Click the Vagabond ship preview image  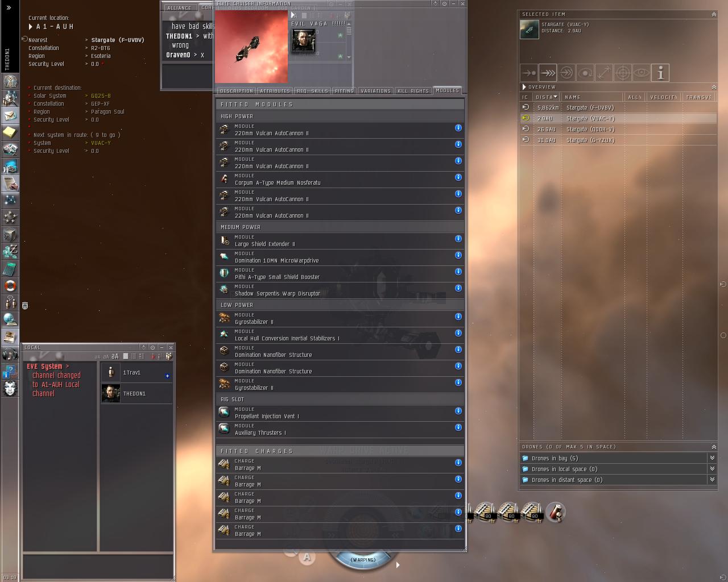tap(251, 47)
